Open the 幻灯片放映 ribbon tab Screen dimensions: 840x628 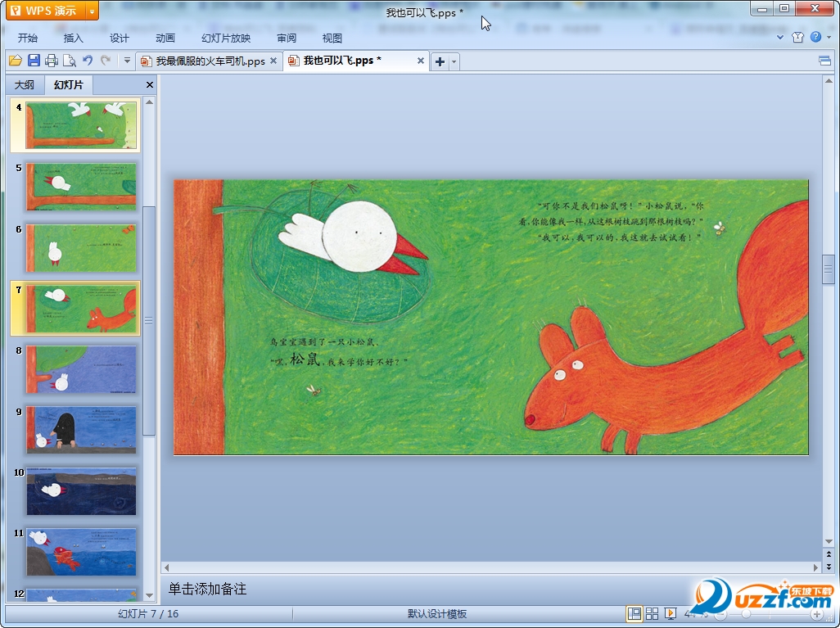pyautogui.click(x=226, y=38)
